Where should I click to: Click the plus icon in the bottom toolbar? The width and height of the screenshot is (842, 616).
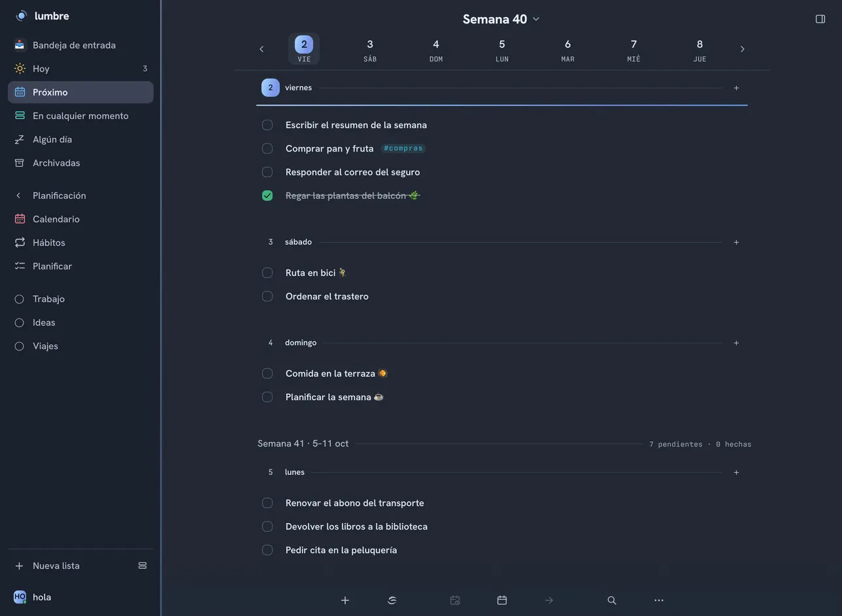pos(345,600)
